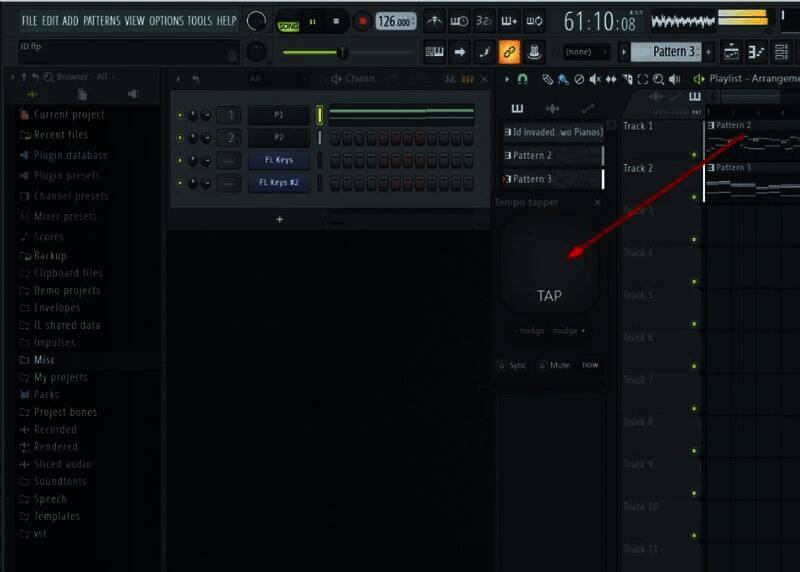This screenshot has width=800, height=572.
Task: Click the stop button in transport
Action: click(336, 21)
